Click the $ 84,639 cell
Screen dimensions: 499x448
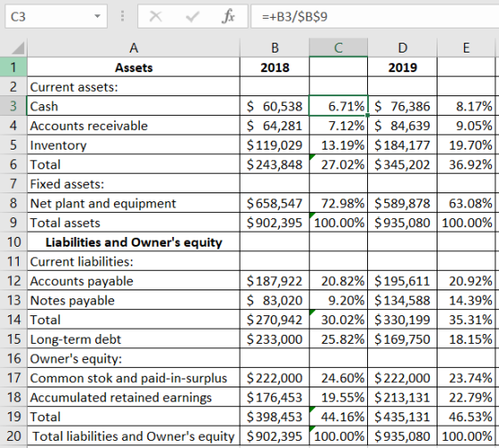403,126
